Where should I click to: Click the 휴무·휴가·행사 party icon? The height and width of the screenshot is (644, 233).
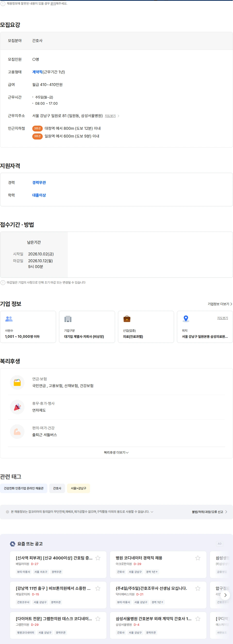pyautogui.click(x=17, y=407)
